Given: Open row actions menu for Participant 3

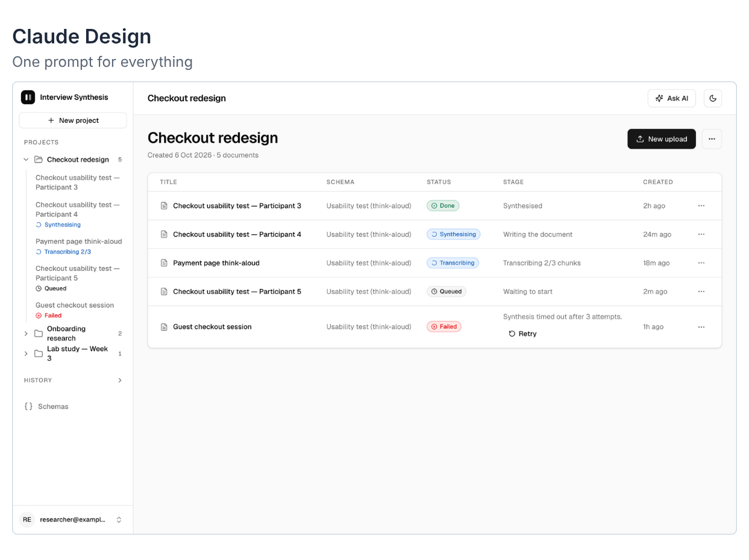Looking at the screenshot, I should click(701, 206).
